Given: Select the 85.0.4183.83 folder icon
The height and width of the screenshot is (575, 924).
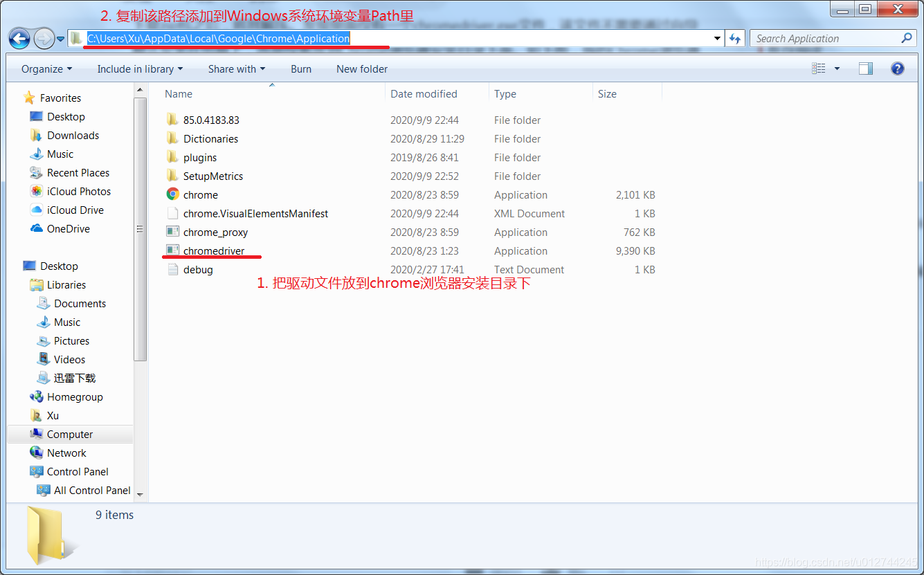Looking at the screenshot, I should pos(172,120).
